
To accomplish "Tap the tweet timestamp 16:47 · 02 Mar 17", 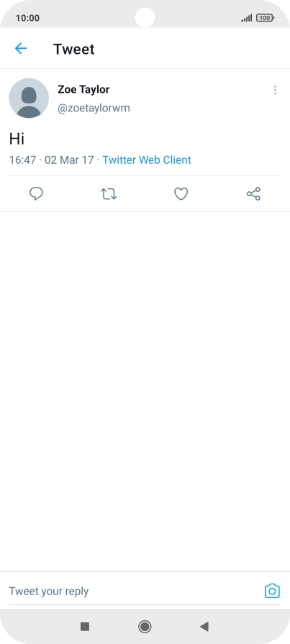I will (51, 160).
